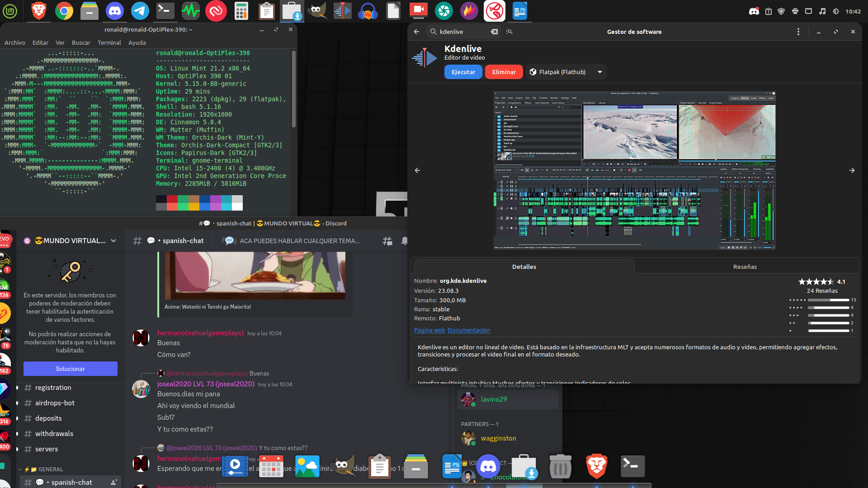Open the Calculator panel launcher
This screenshot has width=868, height=488.
click(241, 11)
